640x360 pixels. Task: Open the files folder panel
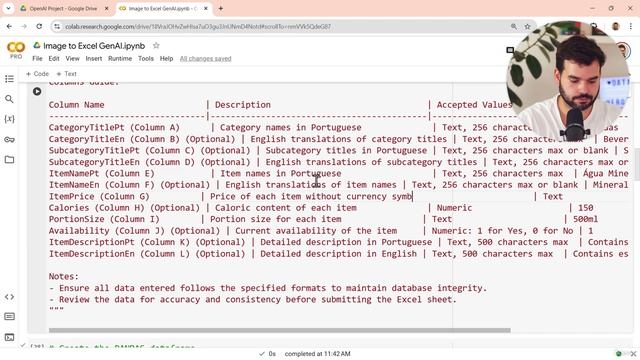coord(9,160)
